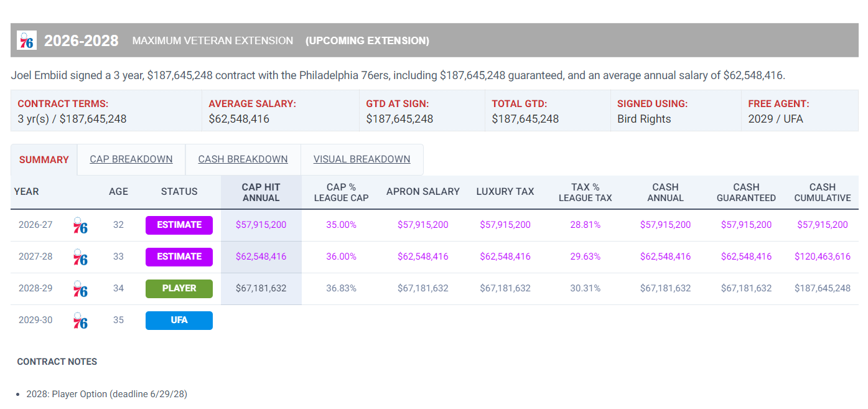Viewport: 868px width, 409px height.
Task: Switch to the Cash Breakdown tab
Action: coord(243,159)
